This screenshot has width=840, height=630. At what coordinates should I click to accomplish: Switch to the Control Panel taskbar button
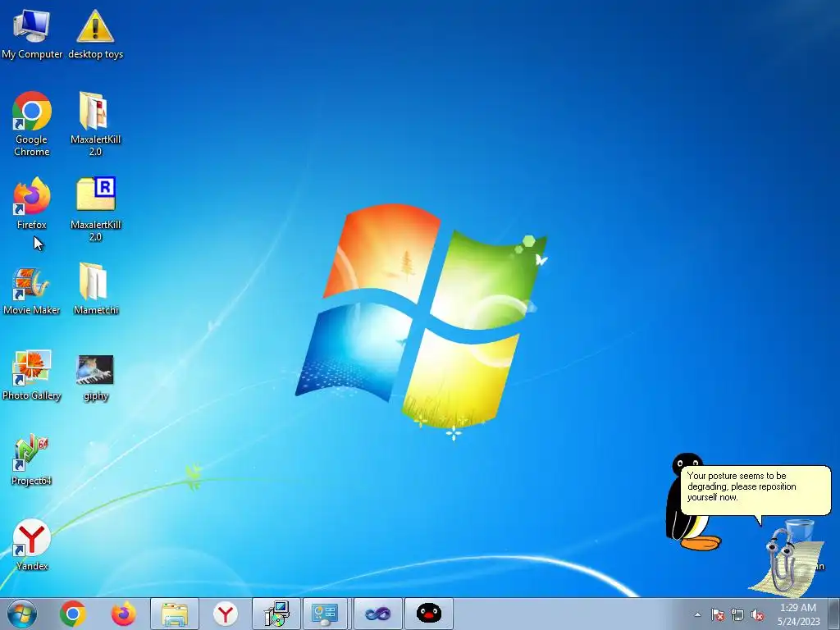326,614
